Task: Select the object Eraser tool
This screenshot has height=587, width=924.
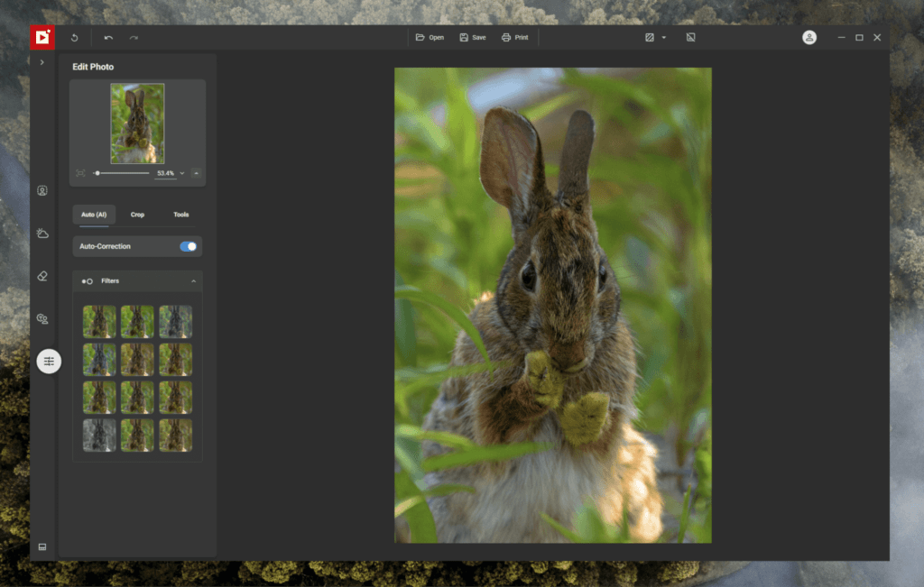Action: coord(42,276)
